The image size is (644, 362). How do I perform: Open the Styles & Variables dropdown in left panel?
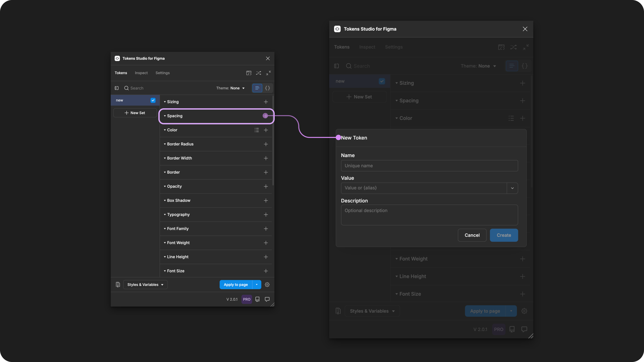point(145,285)
